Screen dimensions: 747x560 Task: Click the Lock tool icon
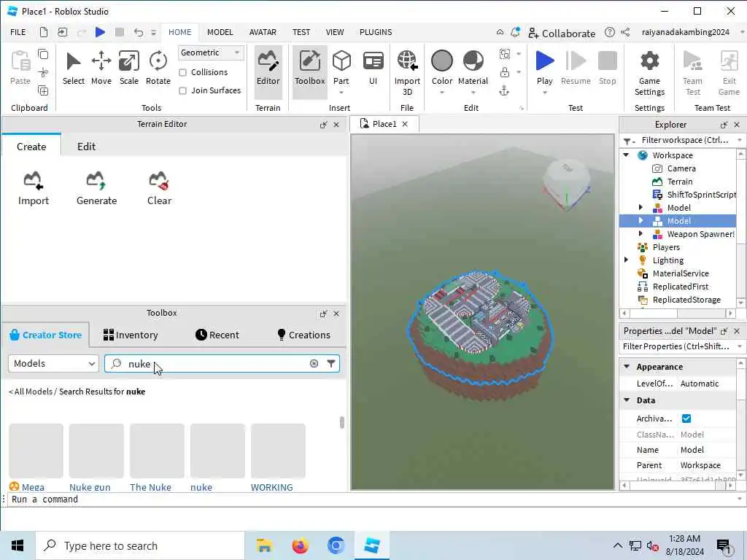coord(505,72)
